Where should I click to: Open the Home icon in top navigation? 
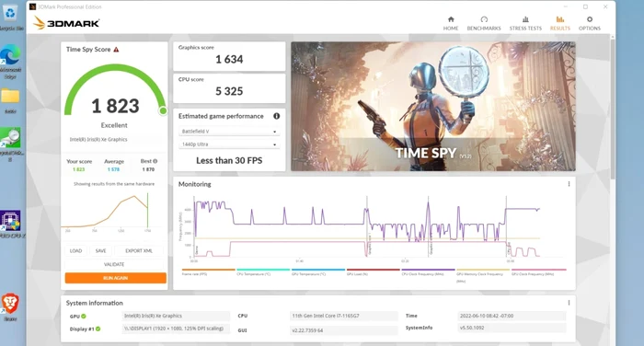tap(451, 19)
